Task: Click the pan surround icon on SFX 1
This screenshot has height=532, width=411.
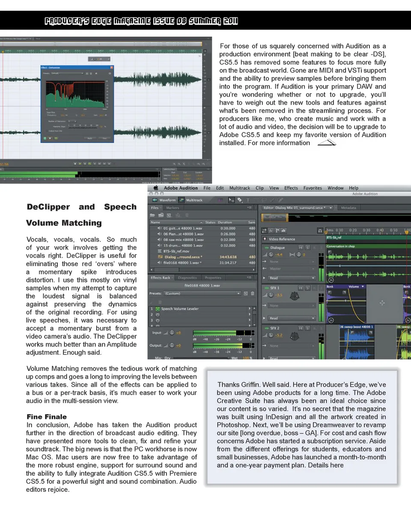Action: pos(295,296)
